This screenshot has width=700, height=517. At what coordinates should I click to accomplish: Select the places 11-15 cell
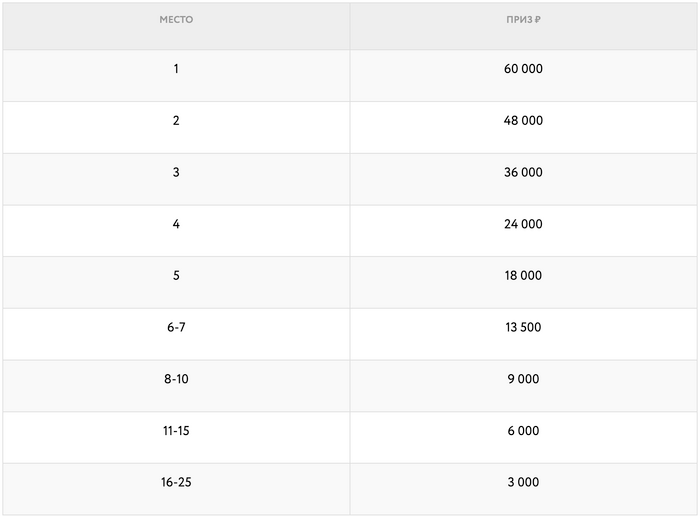click(176, 431)
